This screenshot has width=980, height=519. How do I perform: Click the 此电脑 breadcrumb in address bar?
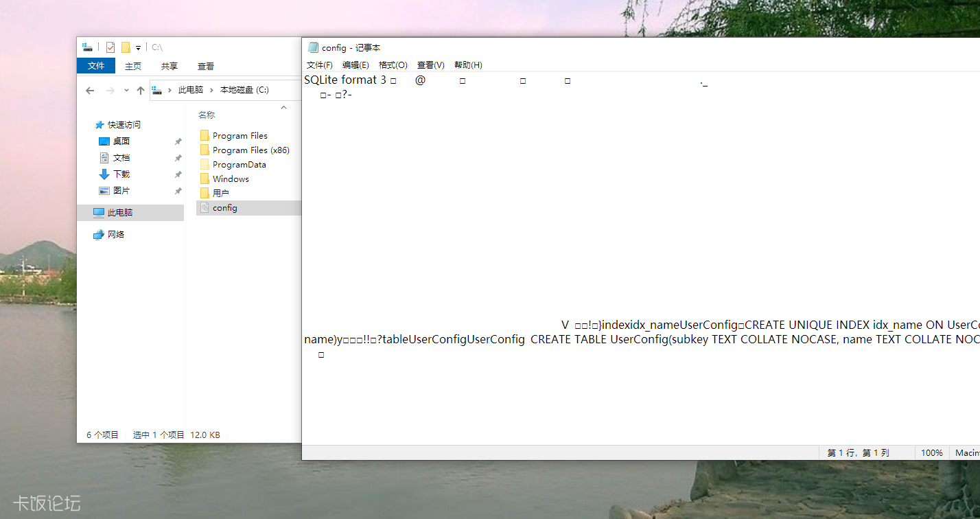[x=190, y=90]
